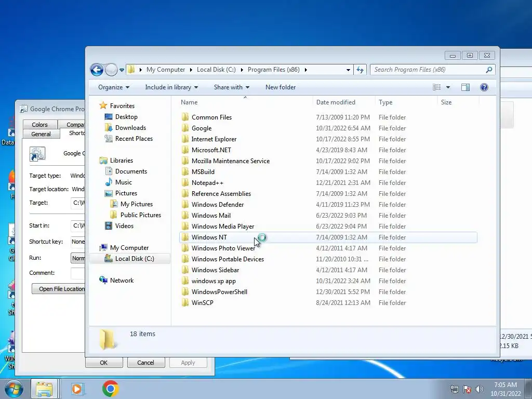
Task: Open the Organize menu
Action: coord(114,87)
